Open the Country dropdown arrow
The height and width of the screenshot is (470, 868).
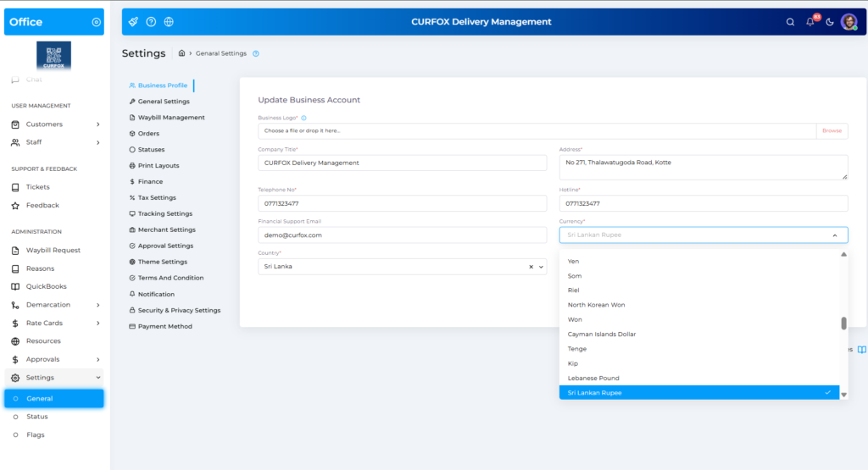point(542,267)
